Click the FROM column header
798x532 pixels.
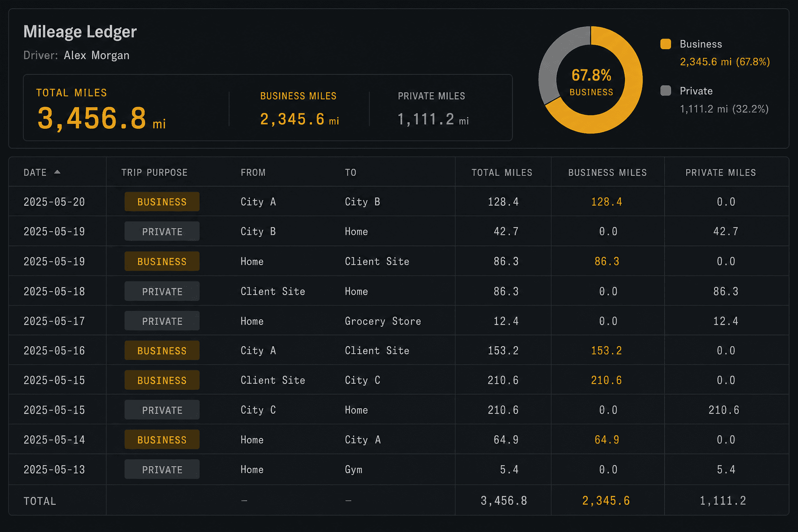[253, 172]
